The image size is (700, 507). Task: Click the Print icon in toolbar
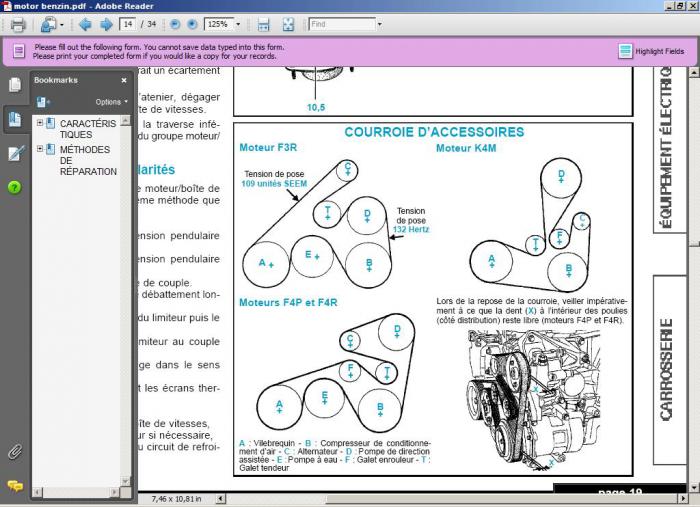tap(17, 24)
